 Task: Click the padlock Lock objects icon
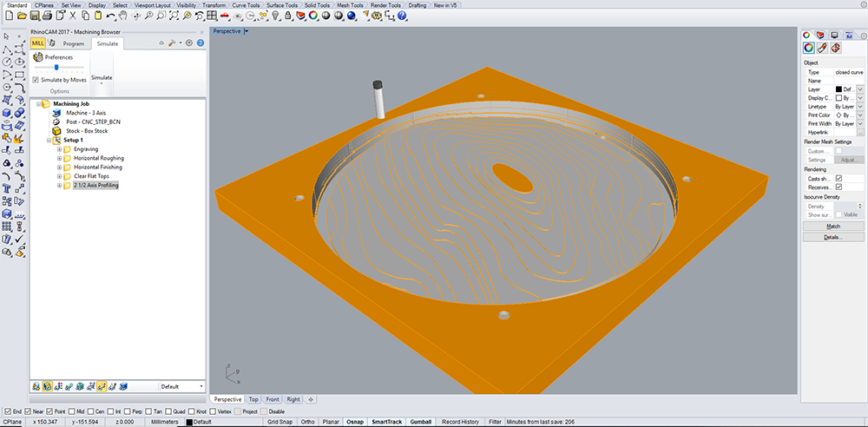pyautogui.click(x=287, y=16)
